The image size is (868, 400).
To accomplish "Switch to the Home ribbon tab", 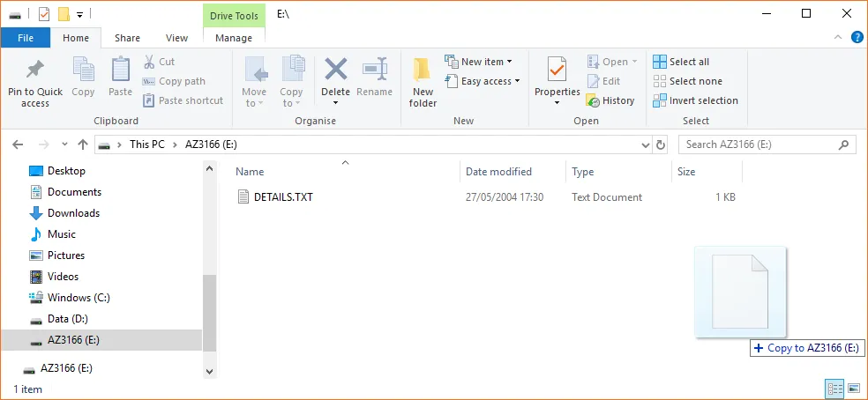I will click(76, 38).
